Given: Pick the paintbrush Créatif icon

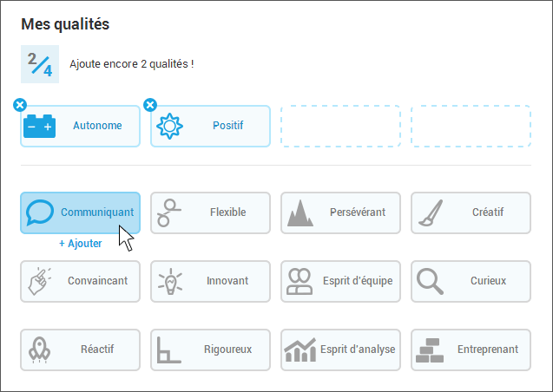Looking at the screenshot, I should pyautogui.click(x=431, y=212).
